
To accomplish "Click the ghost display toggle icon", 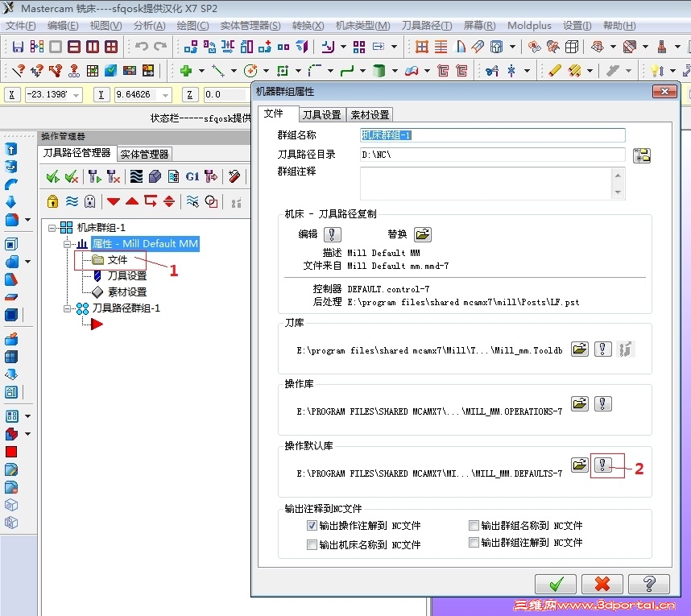I will [x=90, y=202].
